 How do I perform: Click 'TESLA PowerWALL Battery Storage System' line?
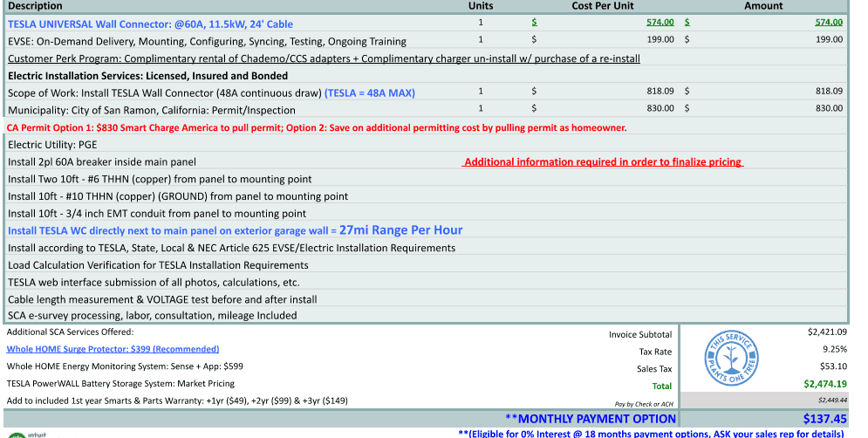click(120, 383)
